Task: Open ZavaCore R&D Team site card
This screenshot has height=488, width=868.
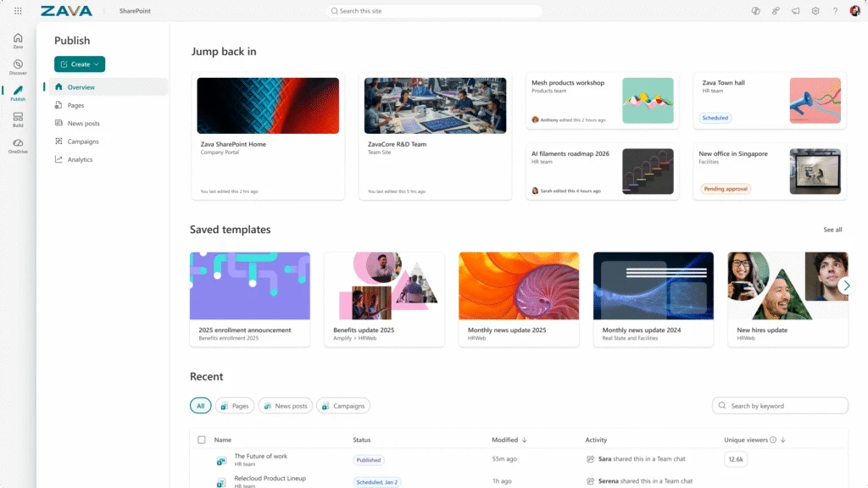Action: click(435, 136)
